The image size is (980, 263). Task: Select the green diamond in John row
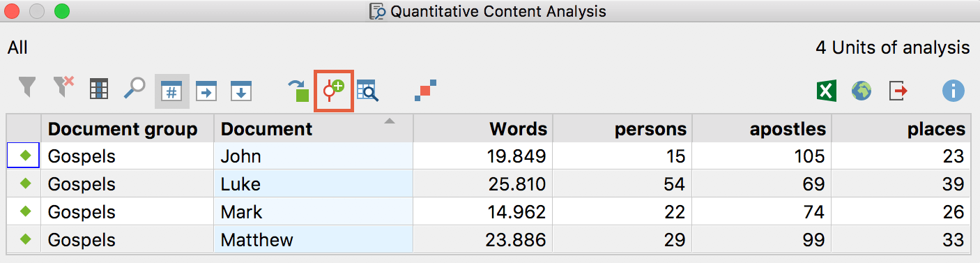[x=26, y=156]
